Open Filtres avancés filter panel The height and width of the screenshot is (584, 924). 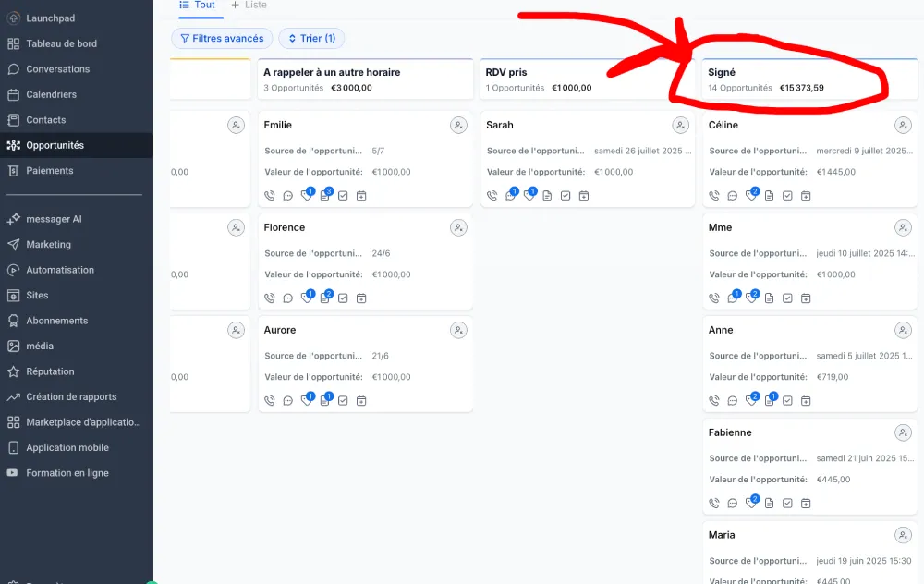[x=222, y=38]
